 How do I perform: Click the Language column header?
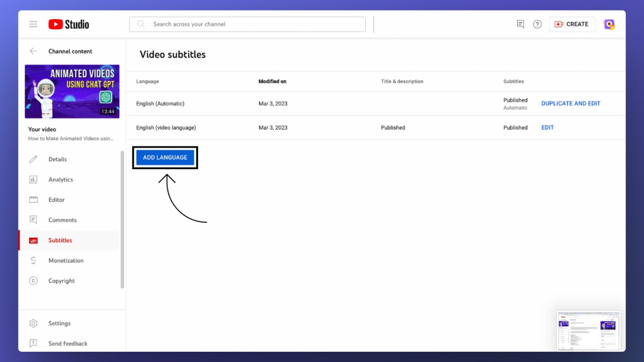tap(147, 81)
